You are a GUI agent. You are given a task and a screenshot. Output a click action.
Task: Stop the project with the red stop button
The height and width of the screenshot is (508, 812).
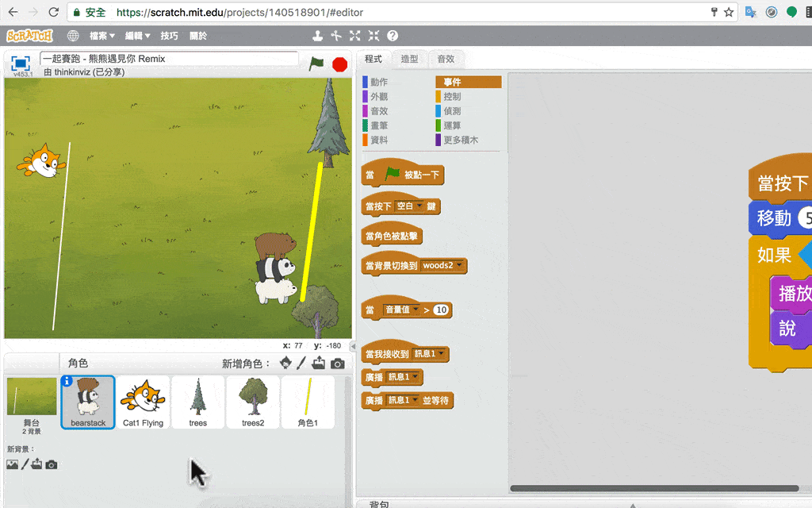339,65
